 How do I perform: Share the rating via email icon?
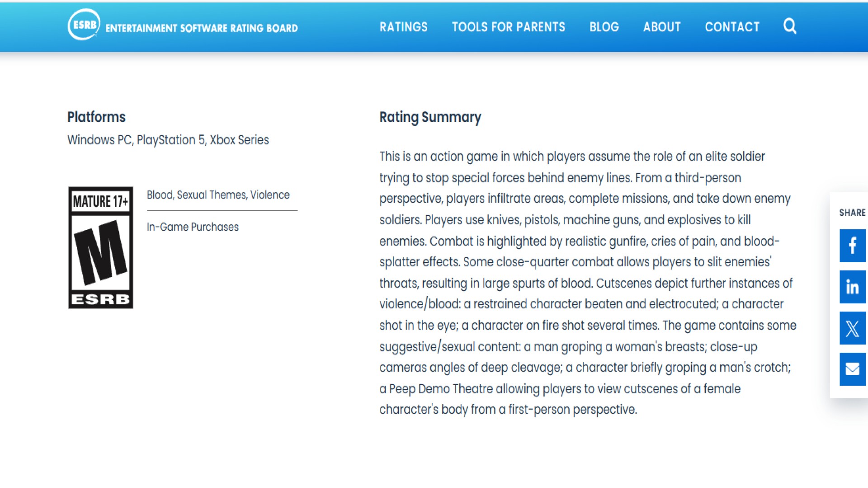(852, 369)
